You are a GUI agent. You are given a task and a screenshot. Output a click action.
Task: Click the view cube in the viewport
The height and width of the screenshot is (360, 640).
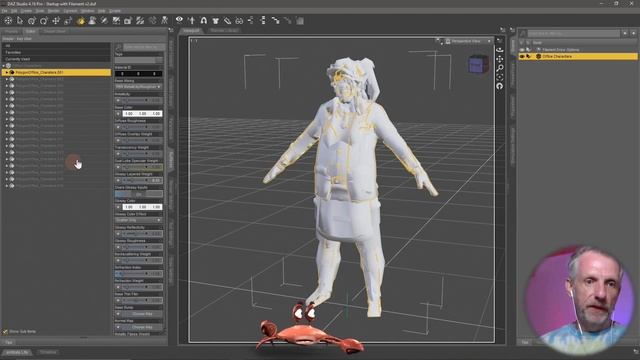(478, 64)
